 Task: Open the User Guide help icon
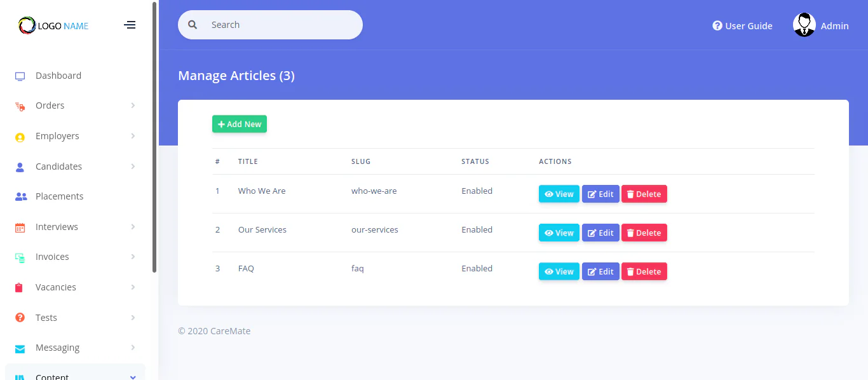tap(717, 25)
